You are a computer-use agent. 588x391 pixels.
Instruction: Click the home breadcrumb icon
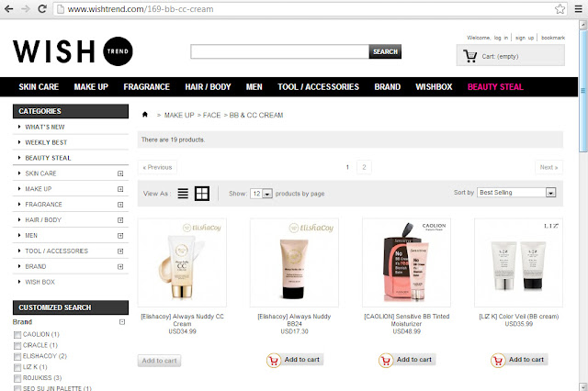tap(145, 115)
